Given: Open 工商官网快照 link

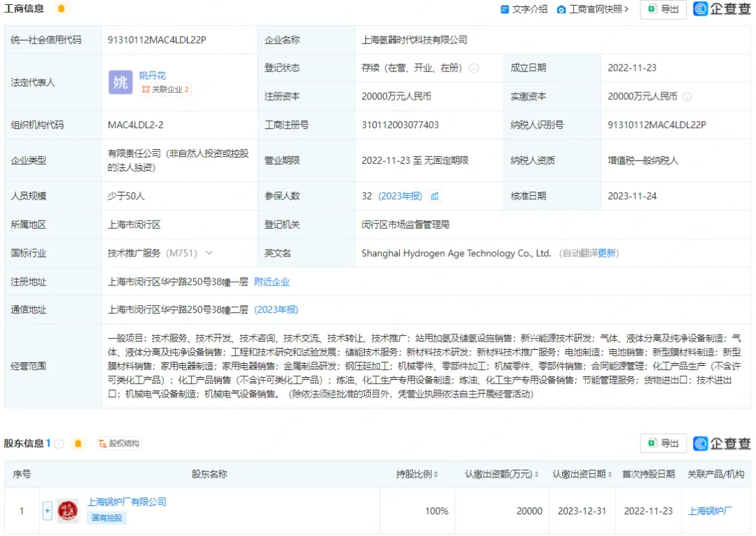Looking at the screenshot, I should click(593, 9).
